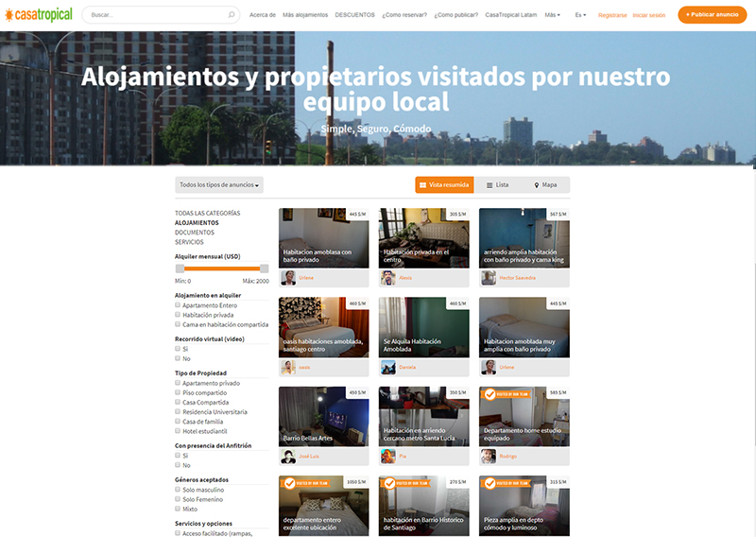Open the Todos los tipos de anuncios dropdown
Viewport: 756px width, 537px height.
(x=219, y=184)
